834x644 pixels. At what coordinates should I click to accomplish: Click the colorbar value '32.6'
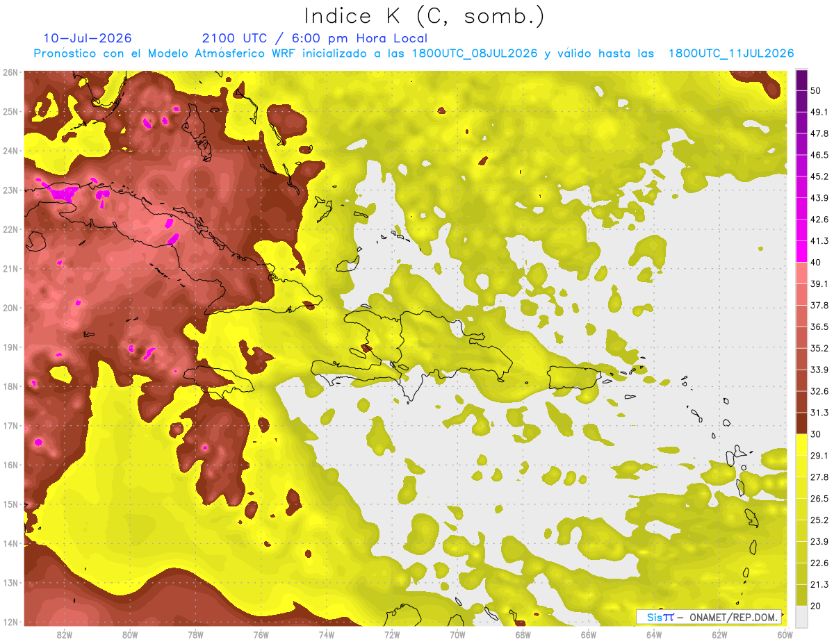point(819,391)
